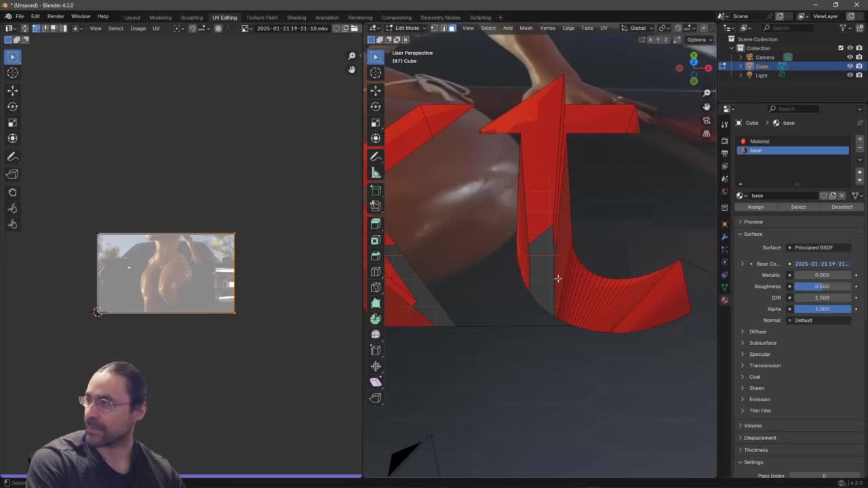Image resolution: width=868 pixels, height=488 pixels.
Task: Adjust the Alpha slider
Action: tap(821, 309)
